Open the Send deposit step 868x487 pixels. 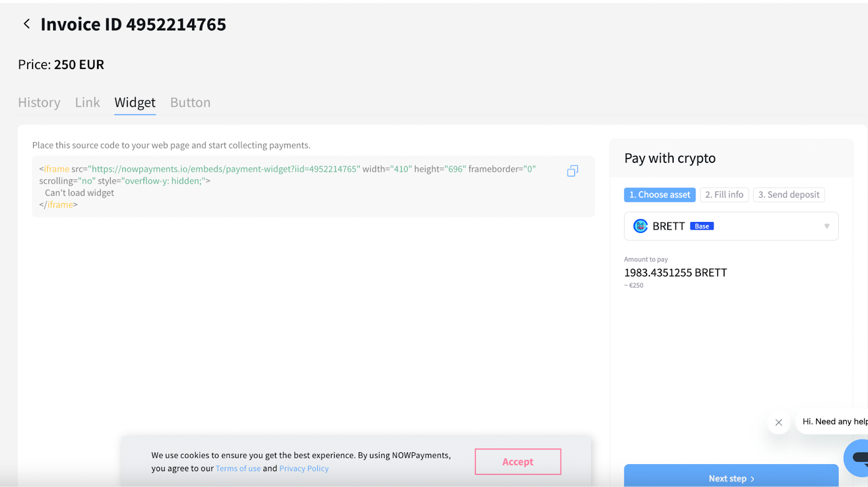pos(789,195)
